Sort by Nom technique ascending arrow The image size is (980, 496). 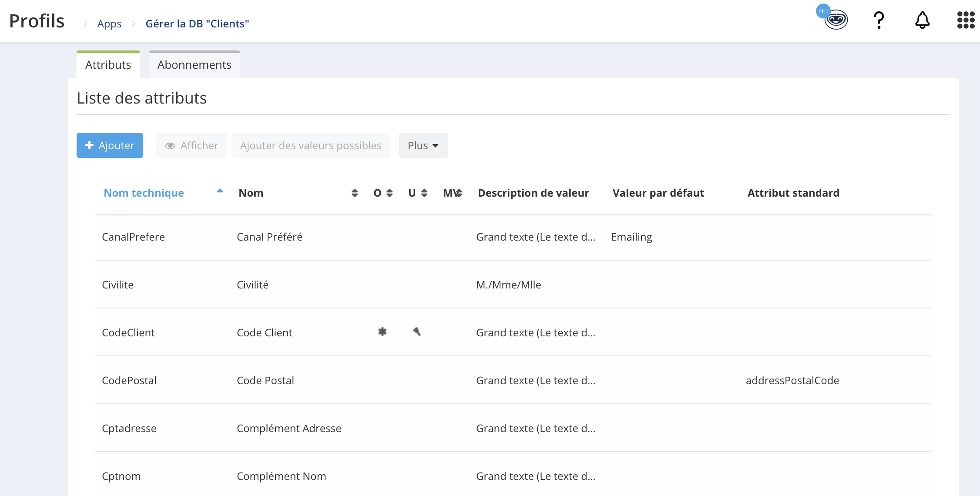pyautogui.click(x=220, y=191)
